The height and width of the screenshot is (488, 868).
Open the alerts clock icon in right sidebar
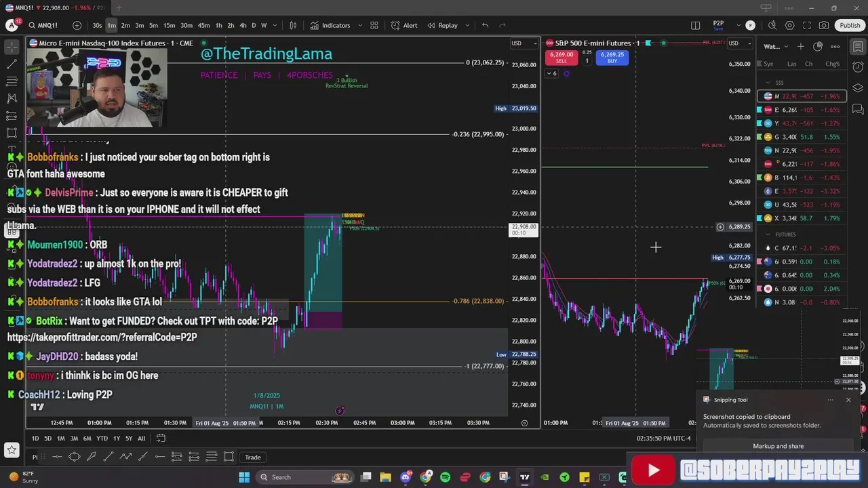(x=858, y=68)
